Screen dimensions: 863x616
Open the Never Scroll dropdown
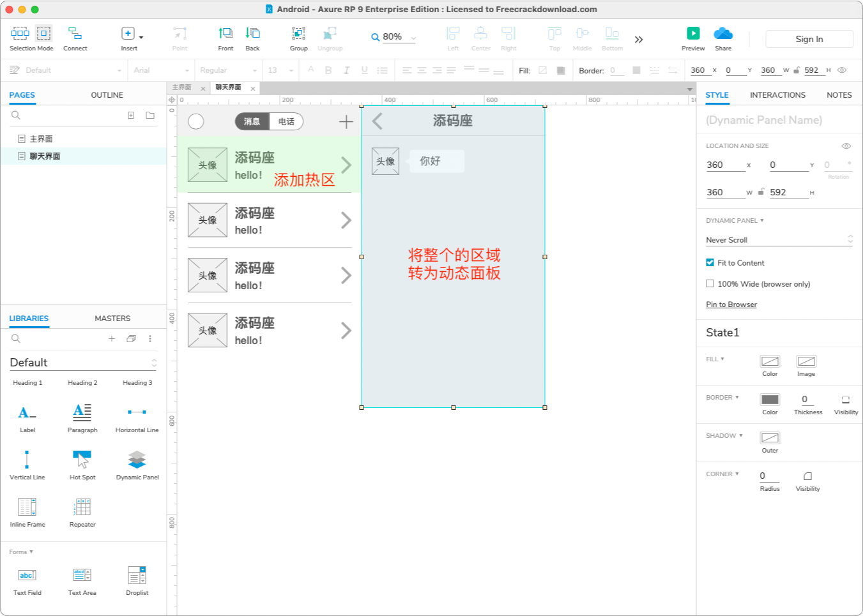(779, 239)
